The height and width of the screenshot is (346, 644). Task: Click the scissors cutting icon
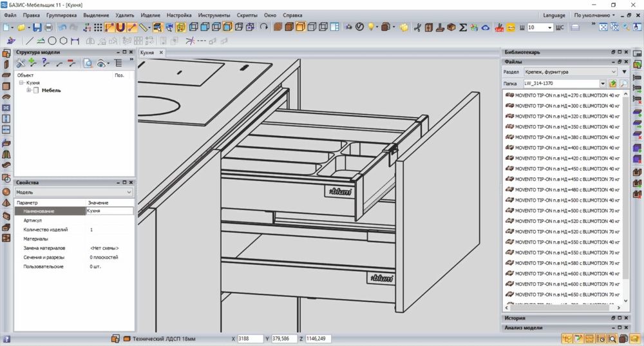(x=417, y=28)
